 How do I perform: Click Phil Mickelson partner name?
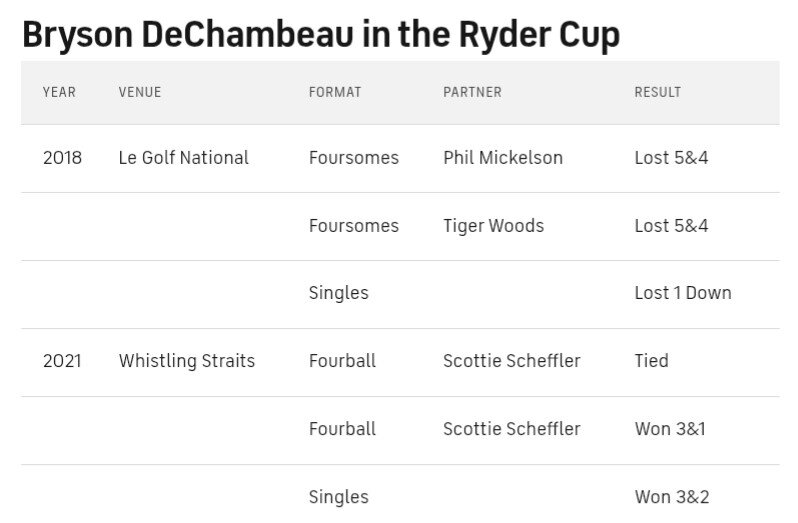pos(503,158)
